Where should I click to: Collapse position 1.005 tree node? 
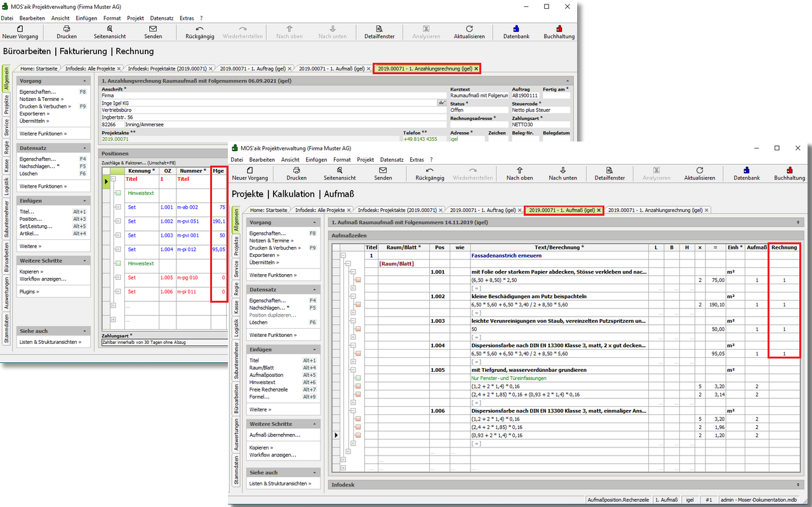tap(351, 370)
